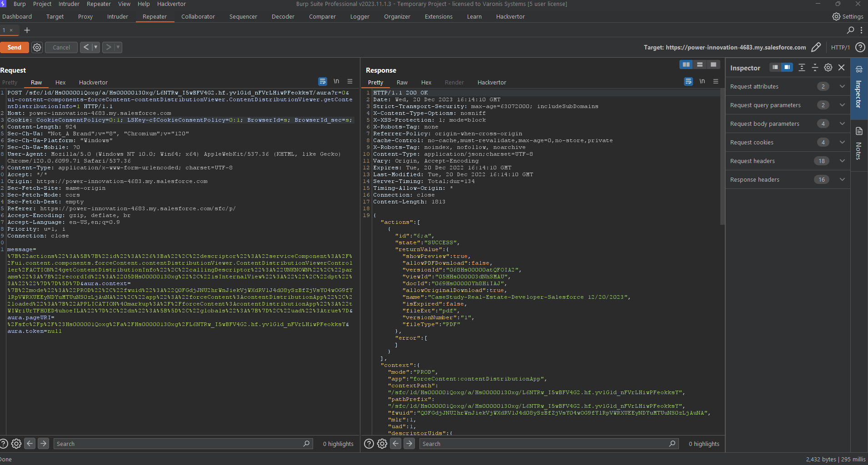Open Repeater help icon near HTTP/1
This screenshot has height=465, width=868.
[860, 47]
